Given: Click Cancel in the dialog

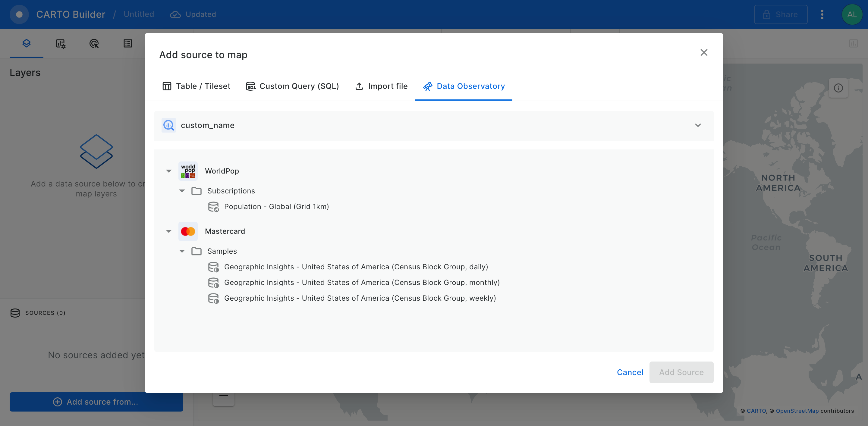Looking at the screenshot, I should point(630,372).
